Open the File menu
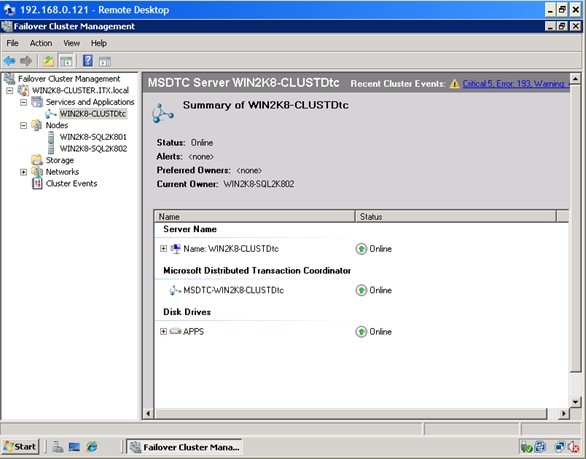The image size is (586, 459). point(12,43)
